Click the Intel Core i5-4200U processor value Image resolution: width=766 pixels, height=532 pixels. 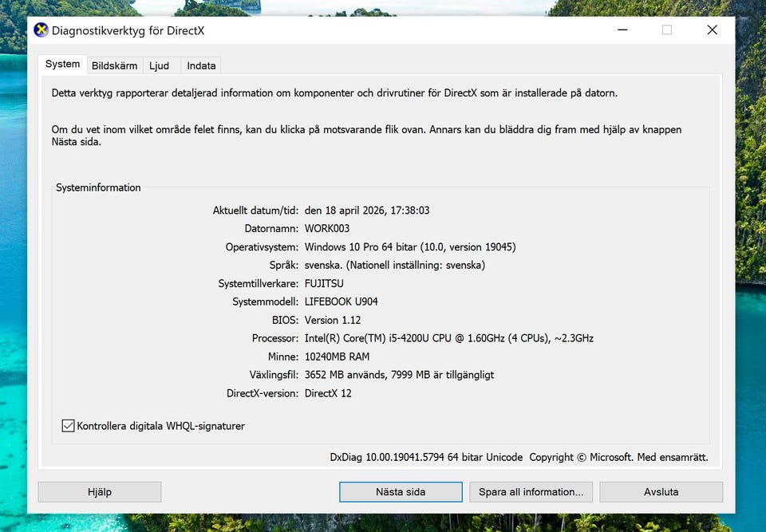[449, 338]
